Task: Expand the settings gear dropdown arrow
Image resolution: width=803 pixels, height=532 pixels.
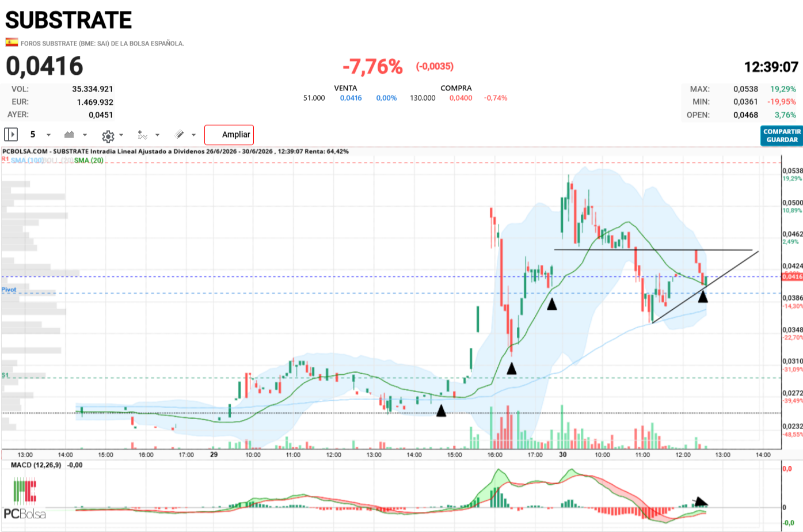Action: (x=121, y=135)
